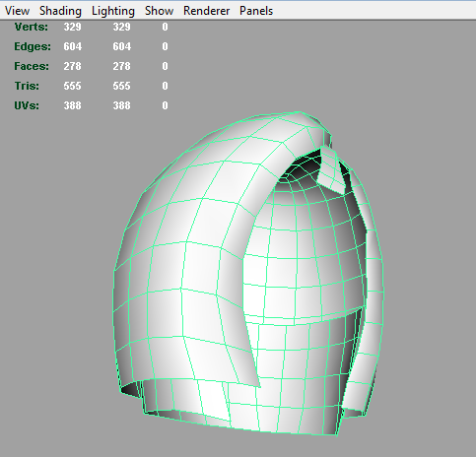Click the zero value in the Faces row
Viewport: 476px width, 457px height.
(165, 66)
